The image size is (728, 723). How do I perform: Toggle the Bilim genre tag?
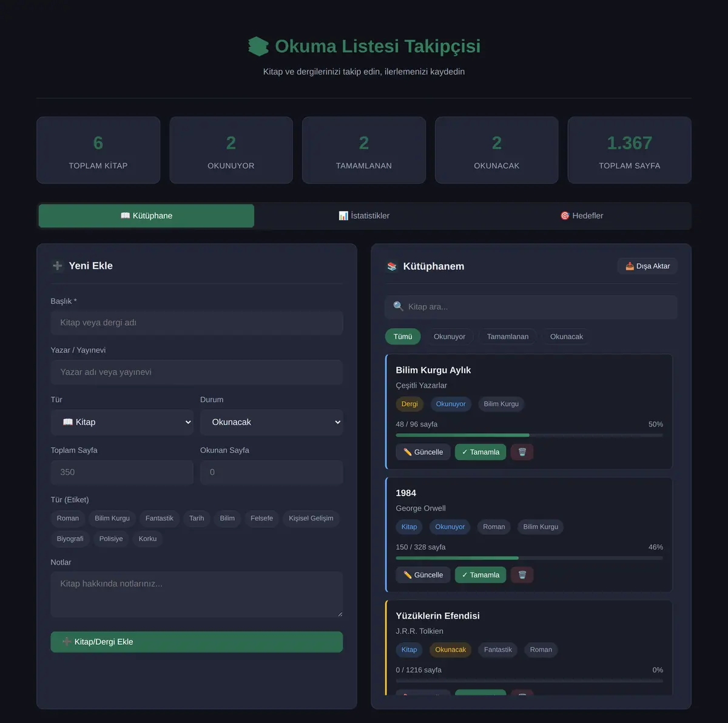(x=227, y=519)
